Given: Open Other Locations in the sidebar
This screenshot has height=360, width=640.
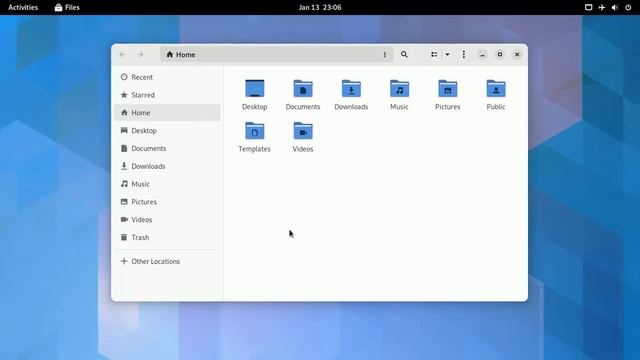Looking at the screenshot, I should click(x=167, y=261).
